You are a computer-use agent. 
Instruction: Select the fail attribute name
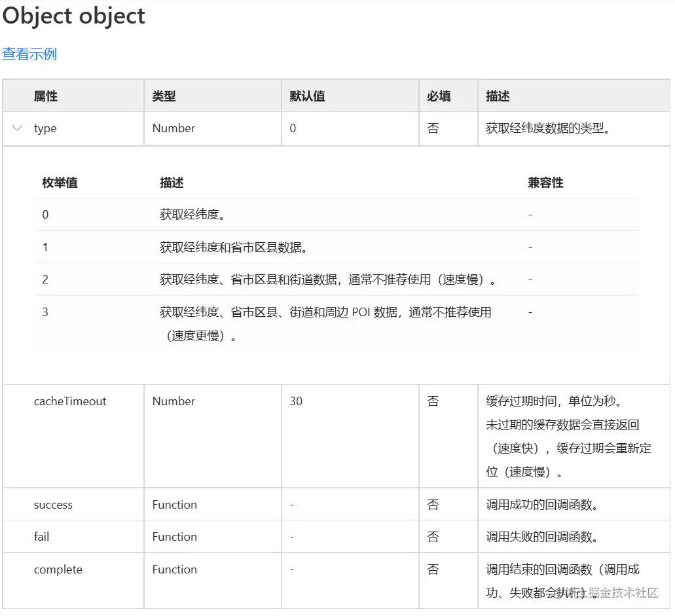[x=41, y=537]
